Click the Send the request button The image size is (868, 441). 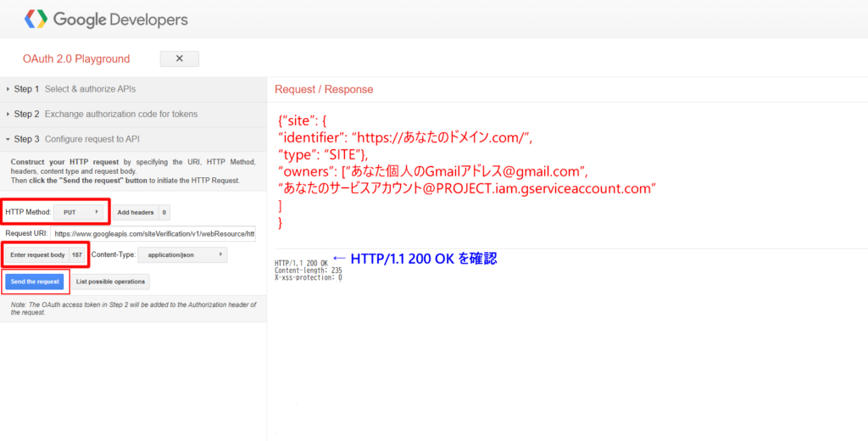(x=35, y=282)
